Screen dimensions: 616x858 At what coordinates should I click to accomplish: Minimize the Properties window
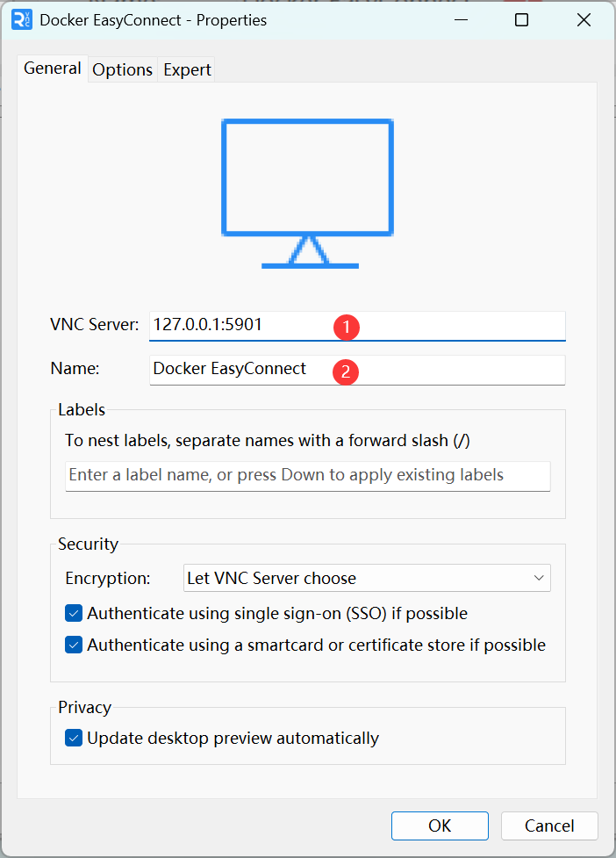462,20
